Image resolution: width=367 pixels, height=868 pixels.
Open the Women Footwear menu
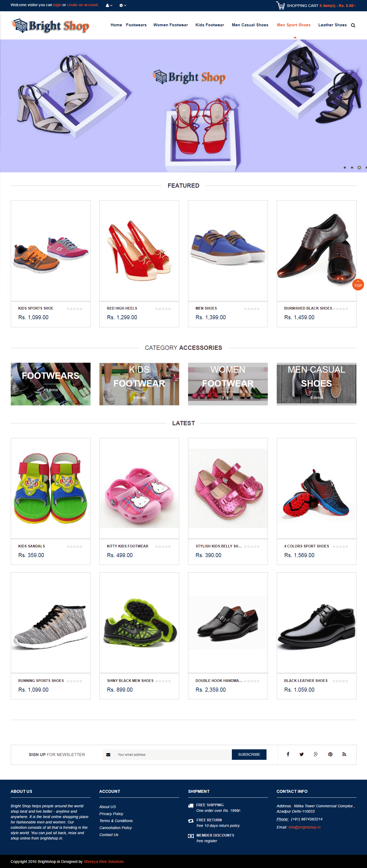[x=170, y=25]
